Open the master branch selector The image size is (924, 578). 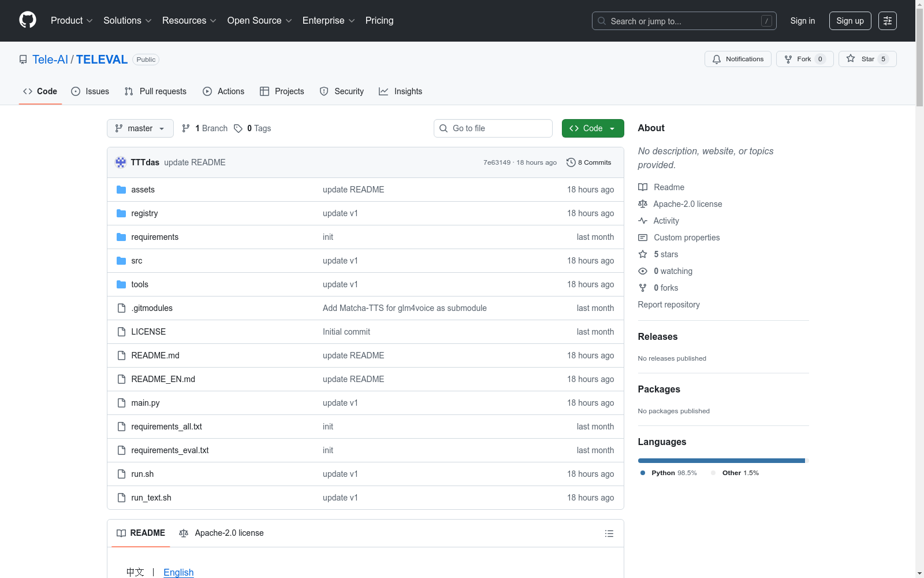140,128
